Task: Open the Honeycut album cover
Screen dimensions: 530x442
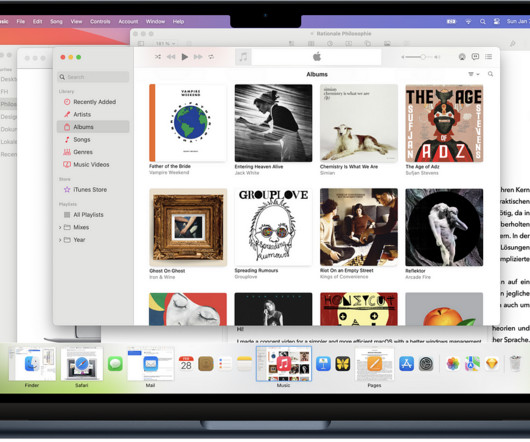Action: (359, 309)
